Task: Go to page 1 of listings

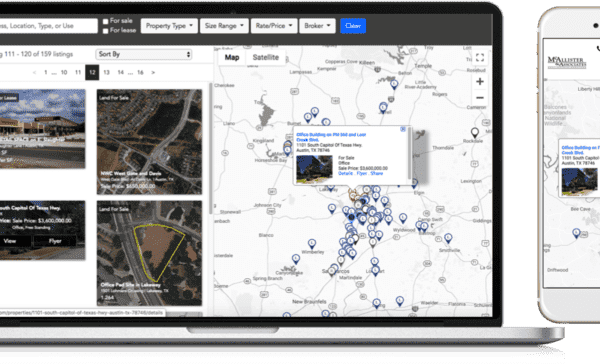Action: coord(46,72)
